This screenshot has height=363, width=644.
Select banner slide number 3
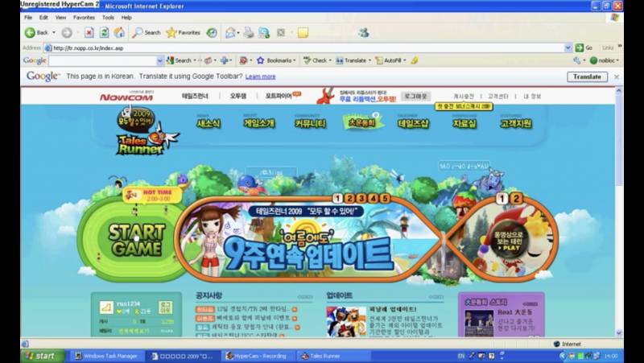click(361, 198)
